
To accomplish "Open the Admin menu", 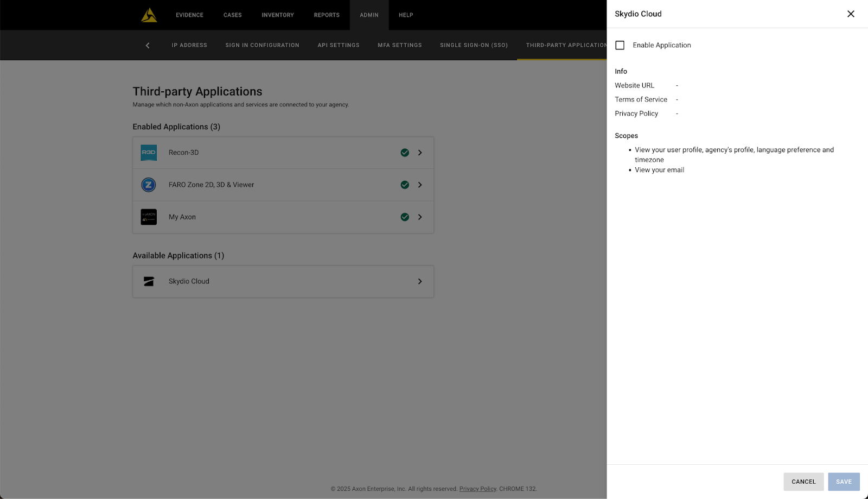I will click(369, 15).
